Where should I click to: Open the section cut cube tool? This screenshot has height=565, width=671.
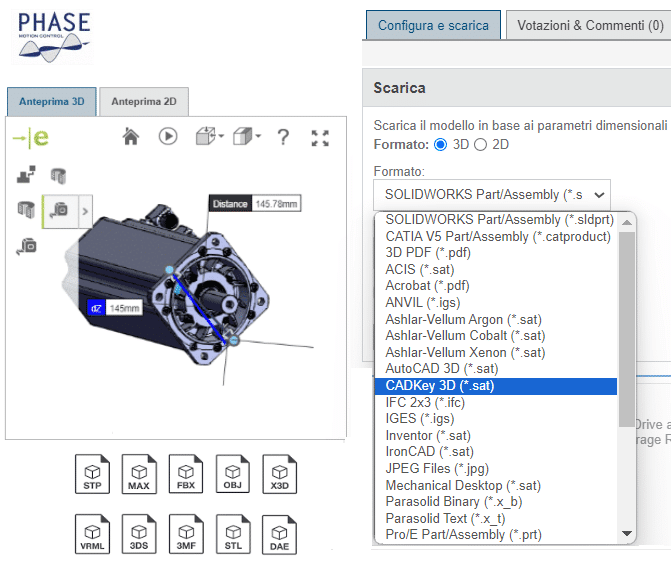point(209,137)
